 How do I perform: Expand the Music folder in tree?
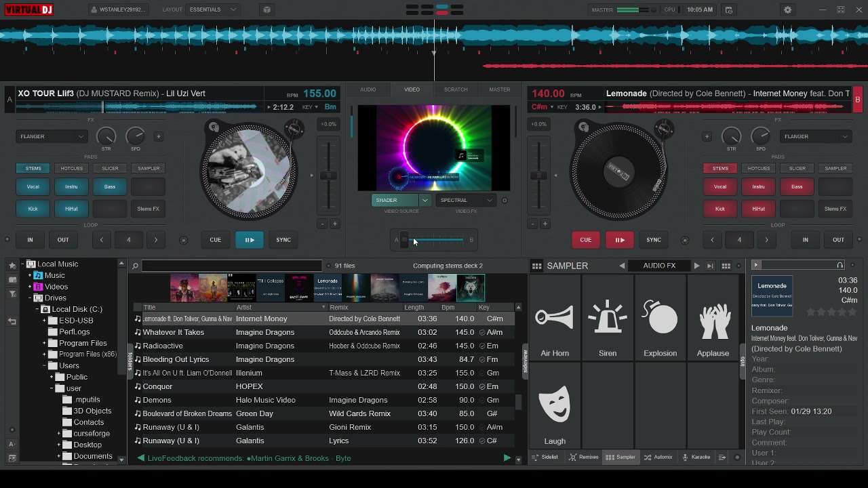pyautogui.click(x=30, y=276)
